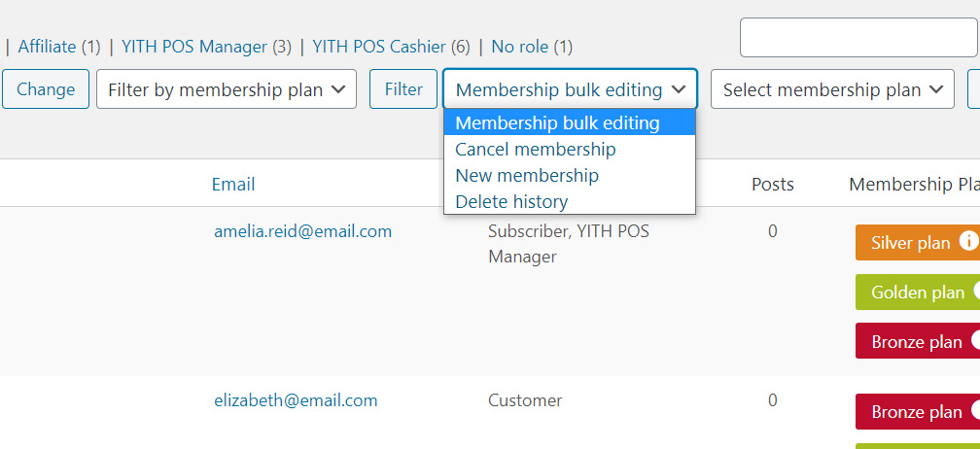This screenshot has width=980, height=449.
Task: Open the Filter by membership plan dropdown
Action: click(227, 89)
